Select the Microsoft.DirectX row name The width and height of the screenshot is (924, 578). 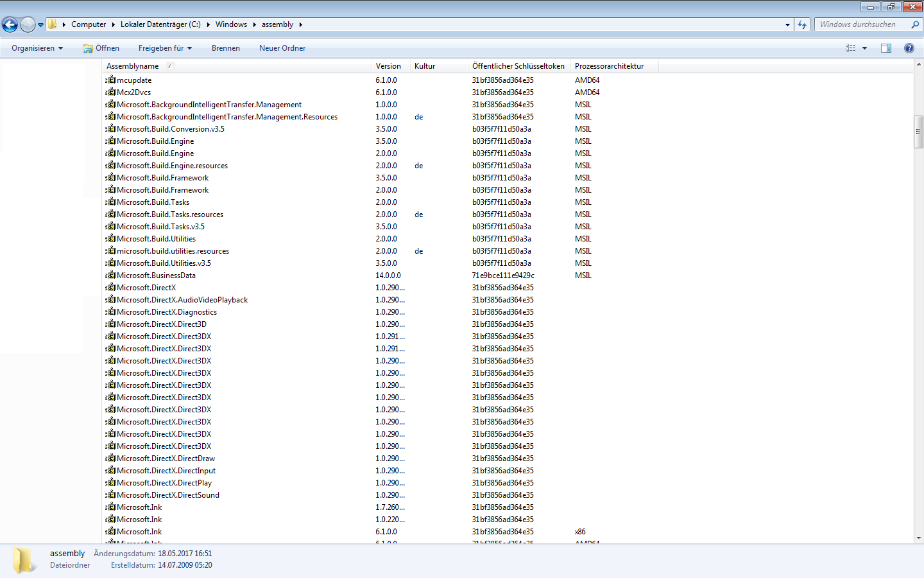[146, 288]
